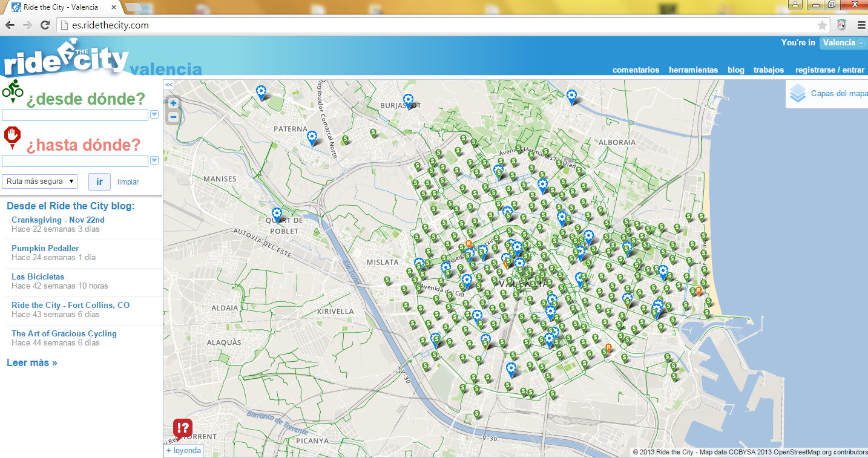The height and width of the screenshot is (458, 868).
Task: Click the shield extension icon in toolbar
Action: 841,25
